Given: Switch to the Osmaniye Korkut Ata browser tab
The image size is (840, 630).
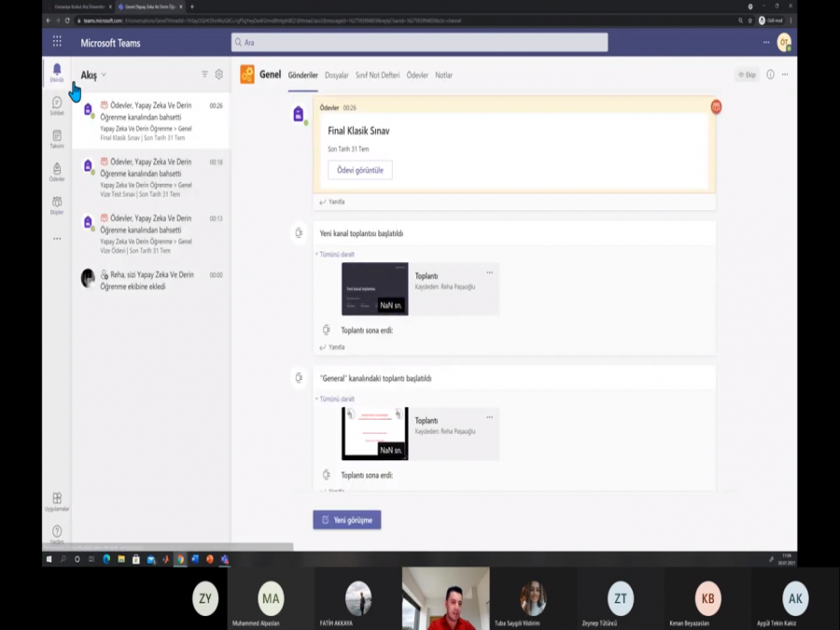Looking at the screenshot, I should tap(79, 7).
